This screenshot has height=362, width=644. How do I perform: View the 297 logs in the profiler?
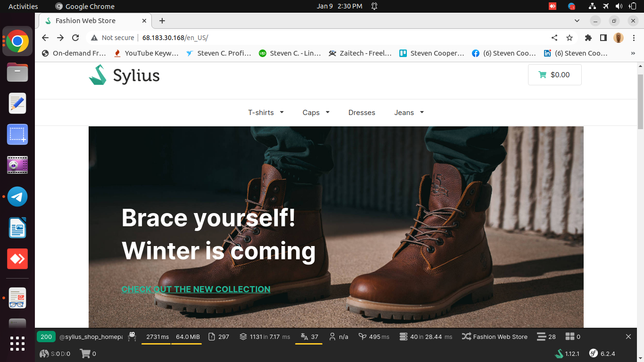tap(218, 337)
